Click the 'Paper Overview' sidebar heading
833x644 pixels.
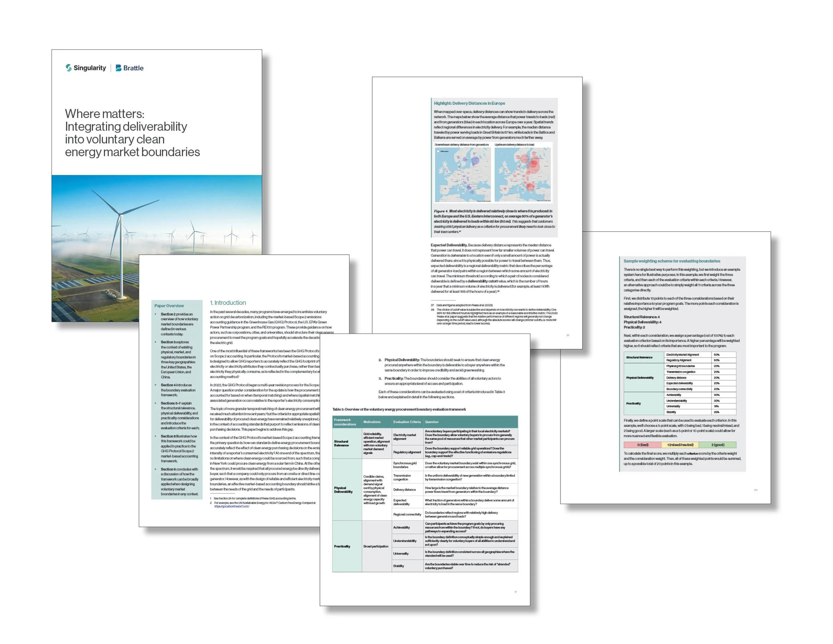pos(169,306)
